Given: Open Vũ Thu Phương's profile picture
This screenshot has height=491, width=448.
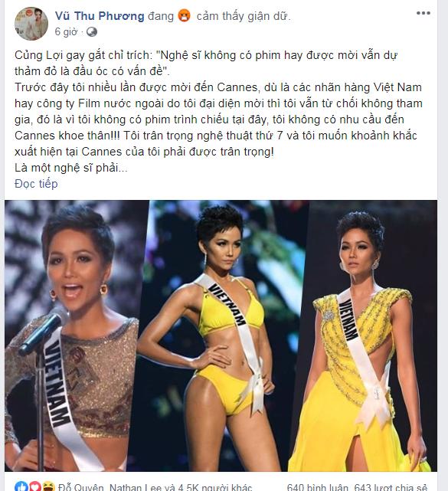Looking at the screenshot, I should 31,24.
